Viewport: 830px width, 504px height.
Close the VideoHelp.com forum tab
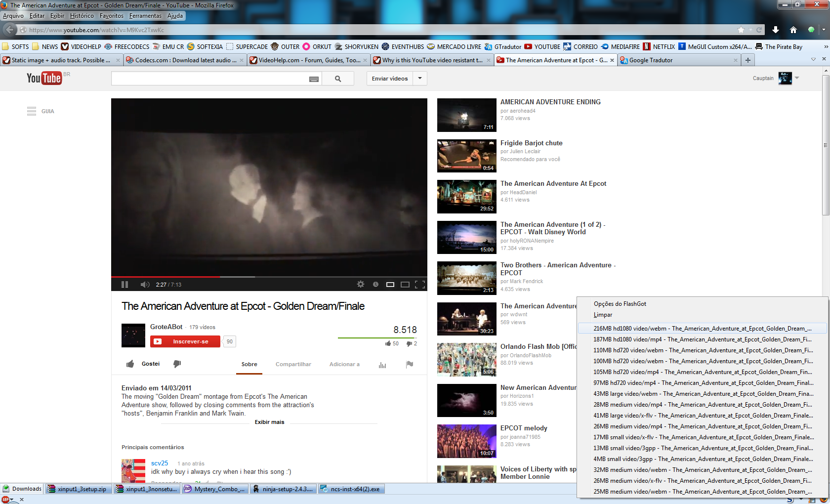[365, 60]
